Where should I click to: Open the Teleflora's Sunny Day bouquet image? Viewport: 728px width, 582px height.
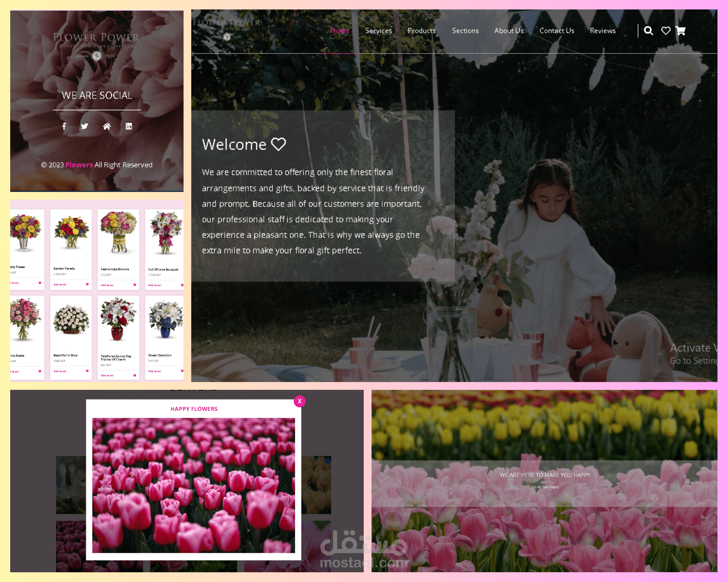(118, 319)
